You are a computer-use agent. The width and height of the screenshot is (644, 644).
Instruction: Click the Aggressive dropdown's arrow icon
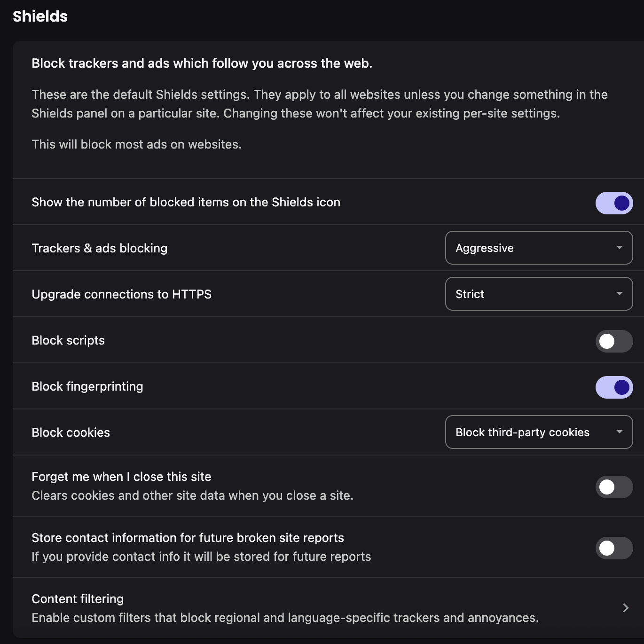619,248
